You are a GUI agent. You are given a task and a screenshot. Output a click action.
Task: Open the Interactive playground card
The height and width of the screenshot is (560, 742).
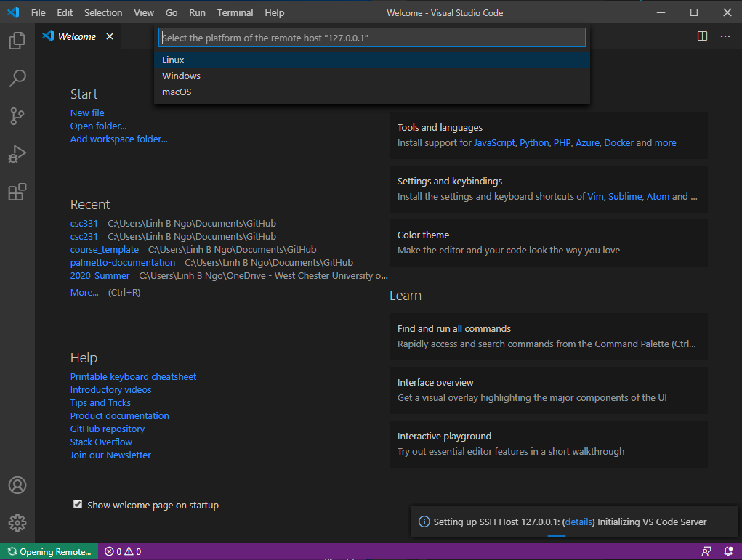pyautogui.click(x=549, y=444)
